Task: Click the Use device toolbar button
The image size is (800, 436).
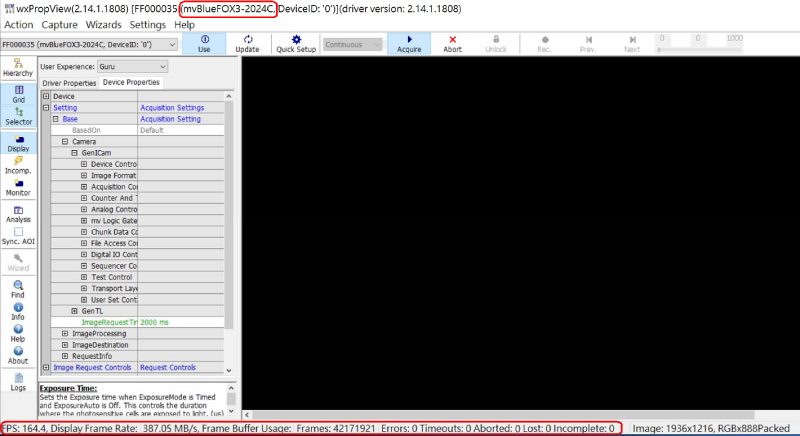Action: tap(204, 44)
